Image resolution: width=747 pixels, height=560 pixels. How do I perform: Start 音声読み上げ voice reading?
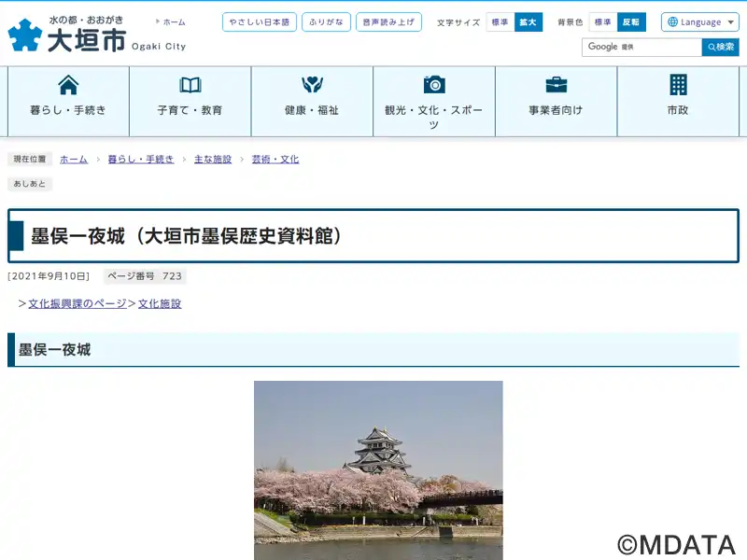point(388,21)
